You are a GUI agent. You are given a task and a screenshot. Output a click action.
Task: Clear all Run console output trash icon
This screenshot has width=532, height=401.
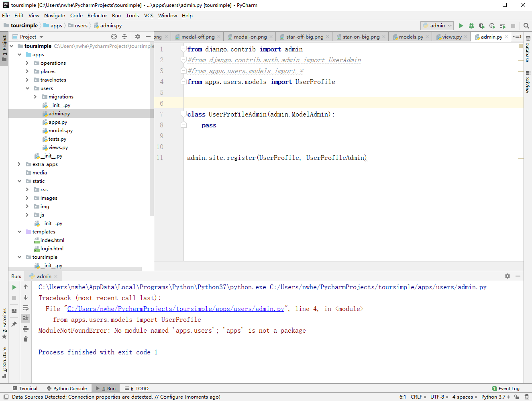(x=26, y=339)
